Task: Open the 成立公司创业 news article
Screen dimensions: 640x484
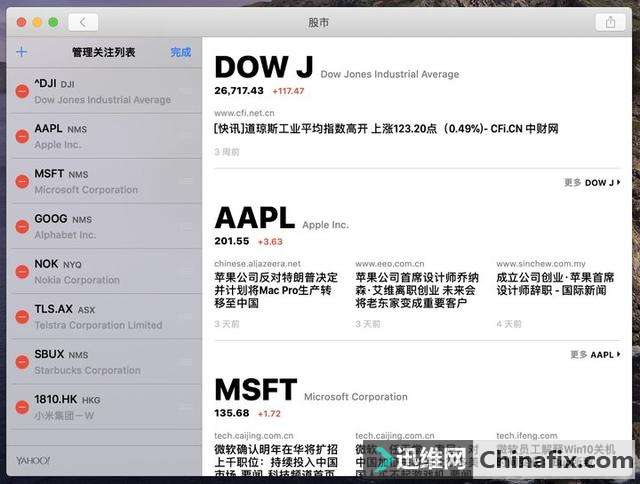Action: point(555,284)
